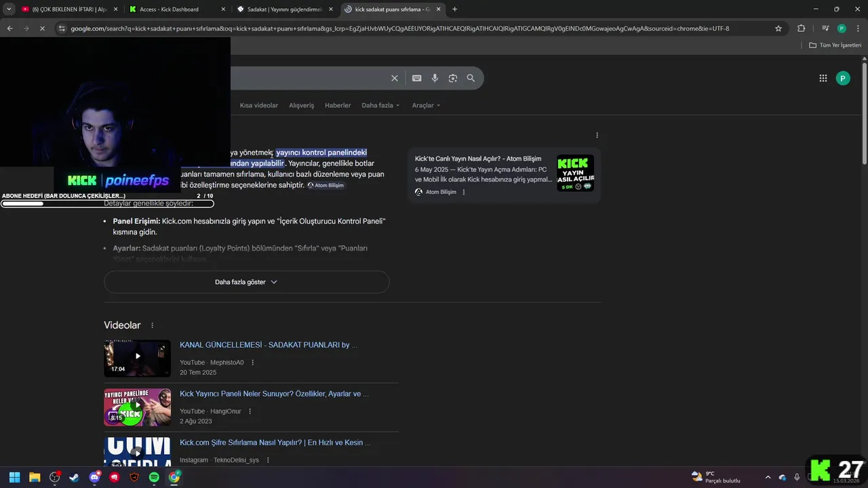868x488 pixels.
Task: Stop loading the page
Action: click(42, 28)
